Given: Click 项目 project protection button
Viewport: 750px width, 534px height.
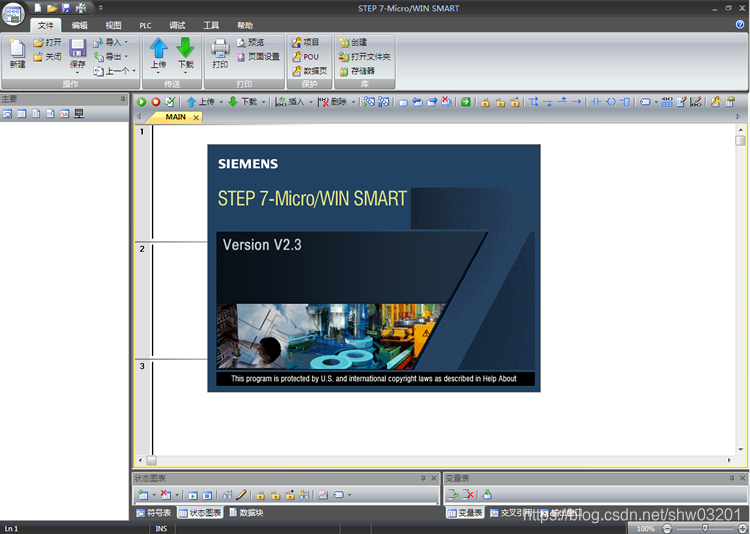Looking at the screenshot, I should [305, 43].
